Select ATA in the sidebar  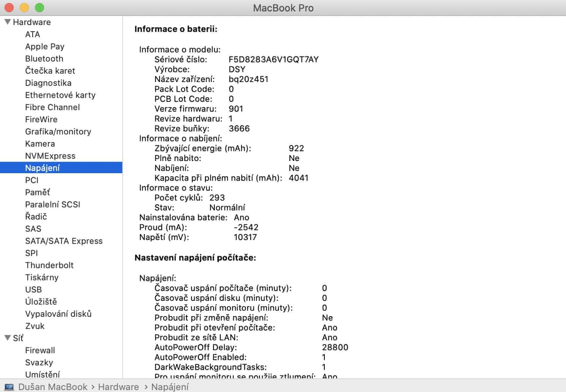click(x=32, y=34)
